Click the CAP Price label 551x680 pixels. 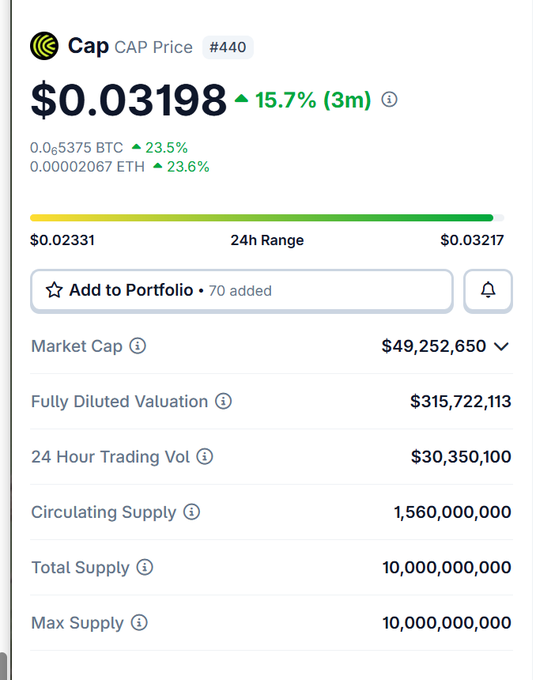tap(153, 47)
